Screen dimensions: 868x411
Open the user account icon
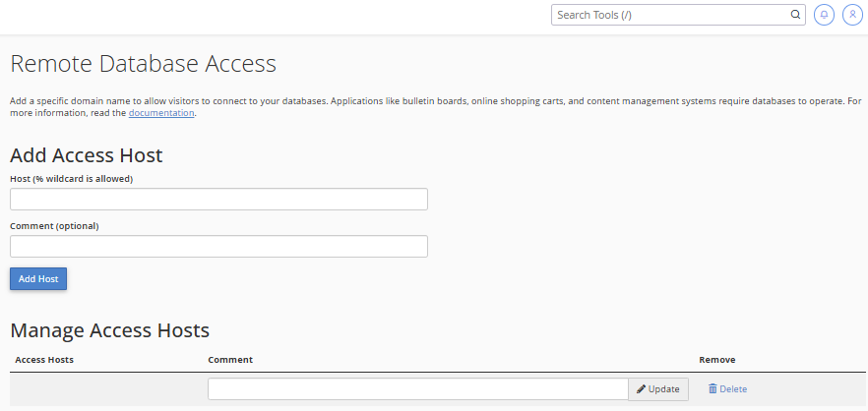[x=852, y=16]
